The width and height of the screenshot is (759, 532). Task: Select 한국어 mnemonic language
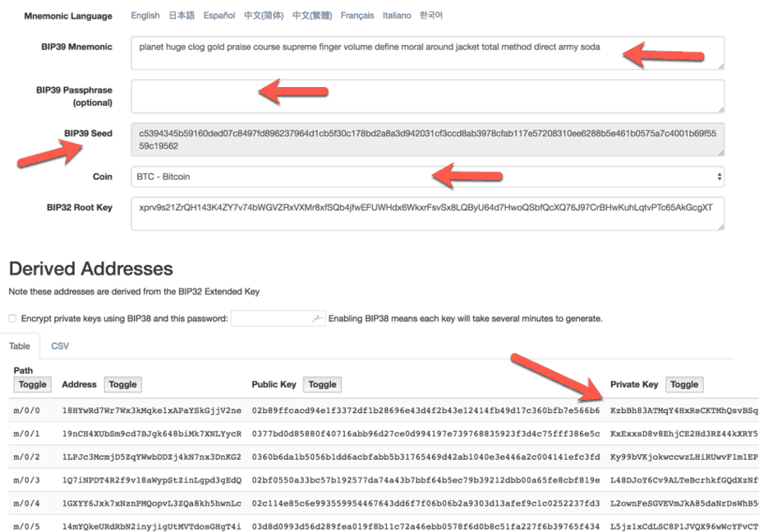click(x=431, y=16)
